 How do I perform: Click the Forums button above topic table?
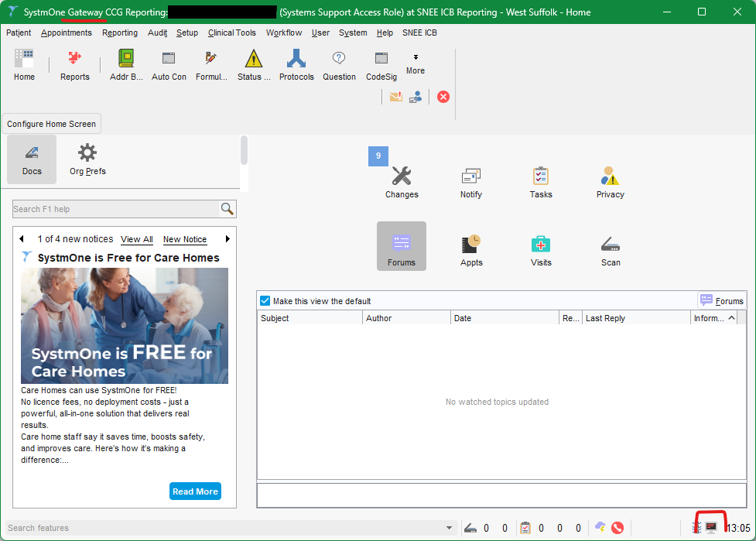point(722,301)
